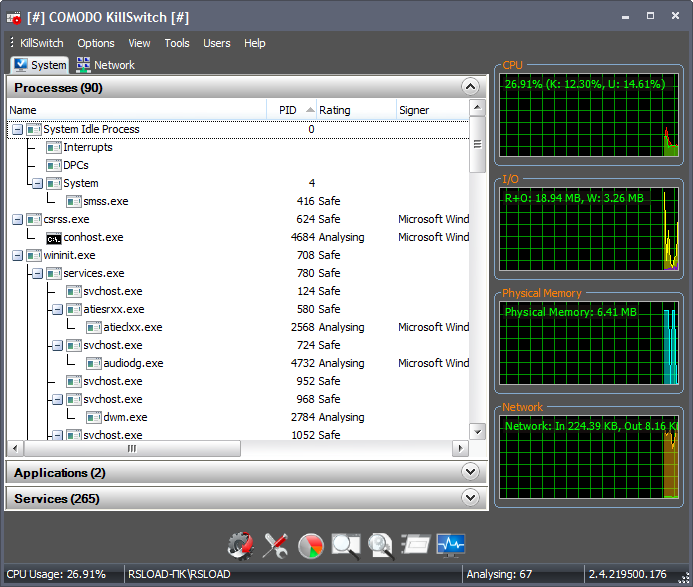Click the DPCs row icon
Image resolution: width=693 pixels, height=587 pixels.
pos(54,166)
